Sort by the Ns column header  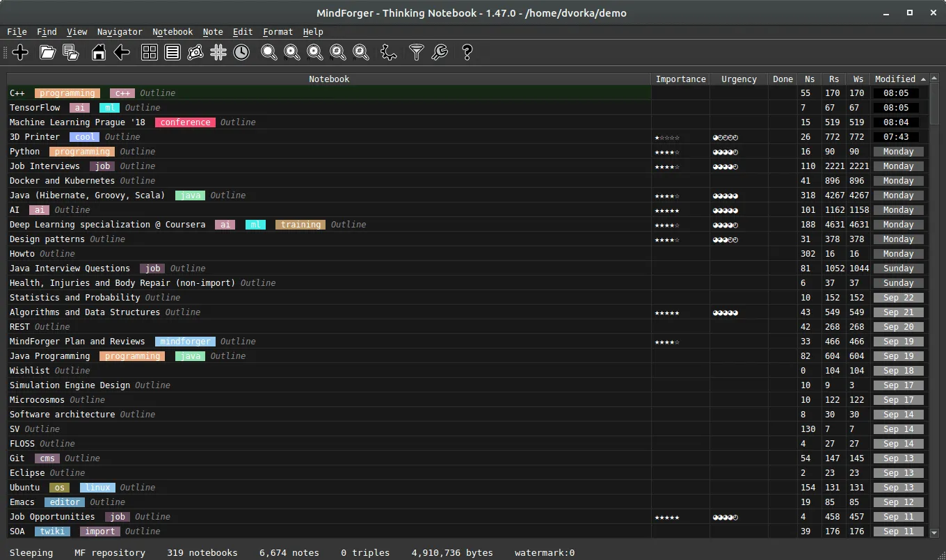click(810, 79)
